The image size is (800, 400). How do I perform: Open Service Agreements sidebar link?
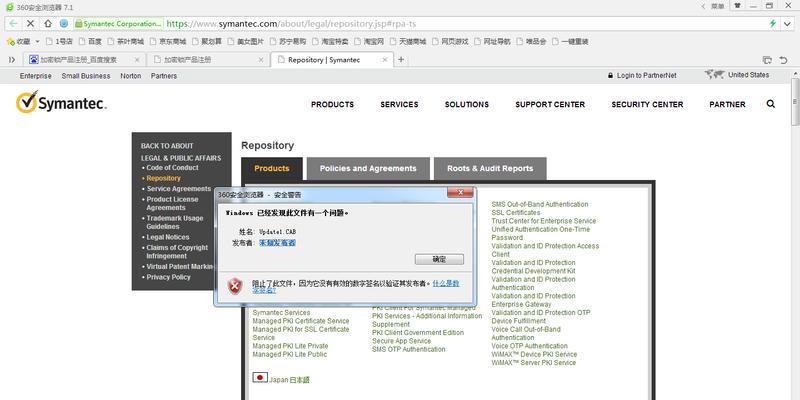point(179,188)
